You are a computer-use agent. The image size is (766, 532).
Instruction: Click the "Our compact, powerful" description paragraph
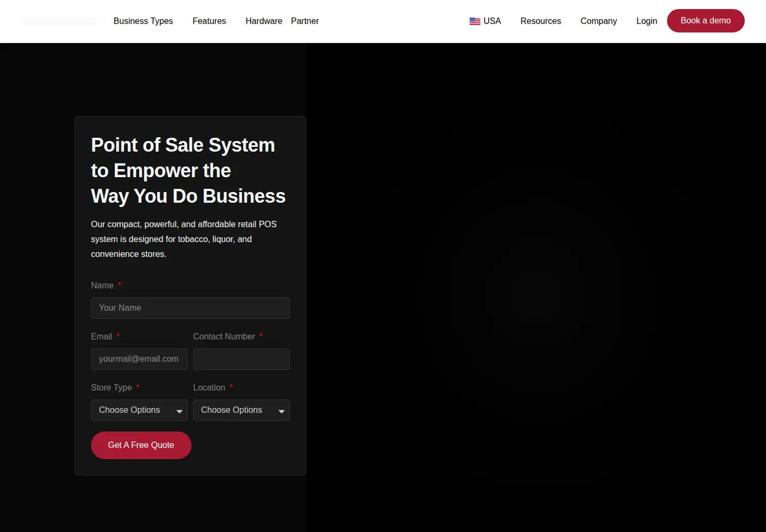(184, 239)
